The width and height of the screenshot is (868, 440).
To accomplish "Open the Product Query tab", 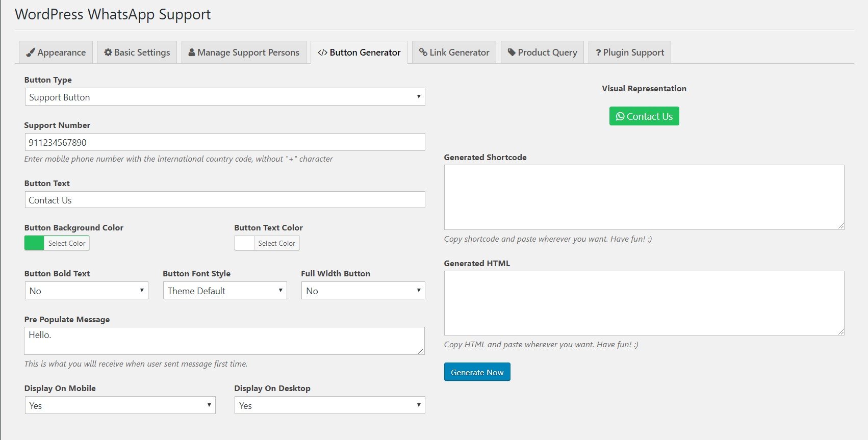I will (542, 53).
